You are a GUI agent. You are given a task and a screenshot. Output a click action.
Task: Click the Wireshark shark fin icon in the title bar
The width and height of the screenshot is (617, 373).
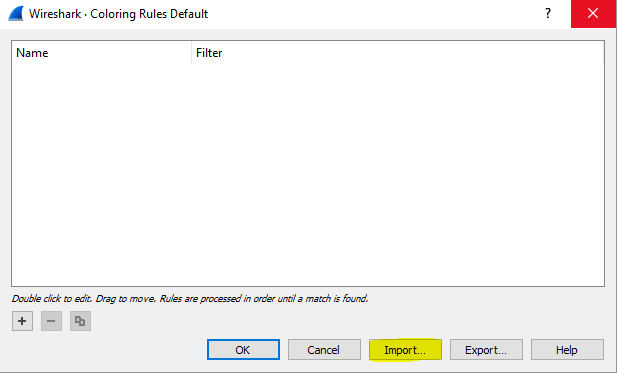point(16,14)
